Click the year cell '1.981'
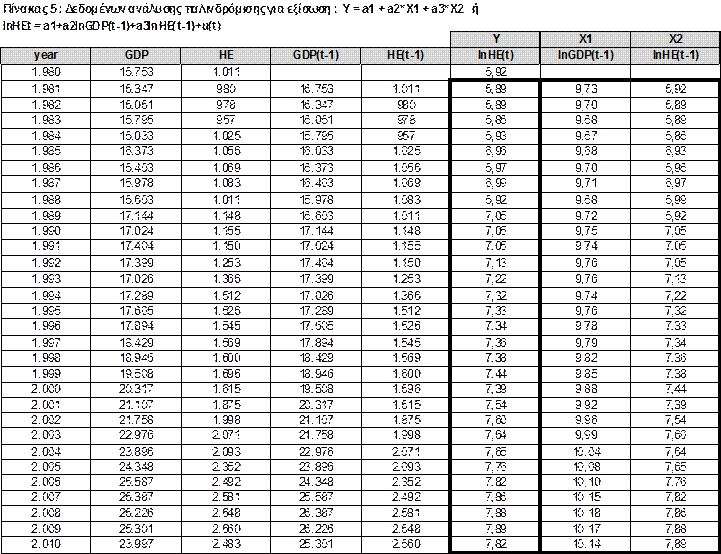The height and width of the screenshot is (554, 721). (x=46, y=89)
